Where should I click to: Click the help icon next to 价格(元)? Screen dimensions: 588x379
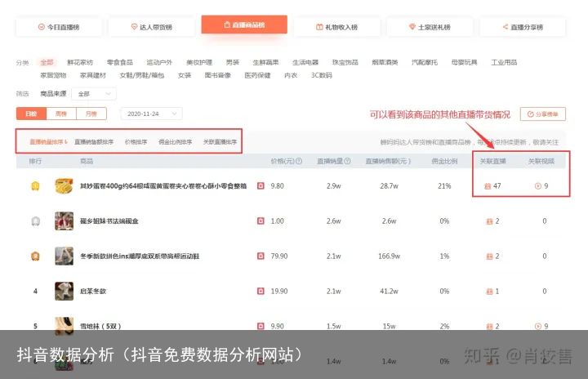(299, 161)
